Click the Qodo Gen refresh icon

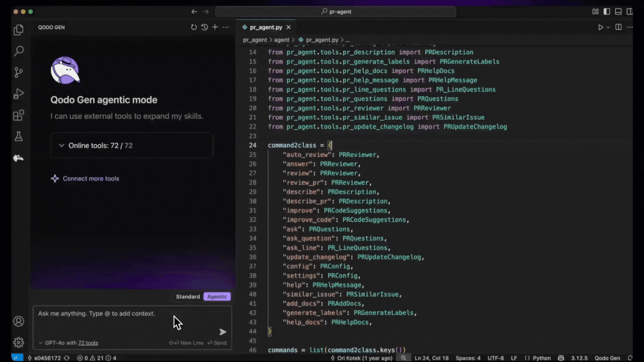click(194, 27)
